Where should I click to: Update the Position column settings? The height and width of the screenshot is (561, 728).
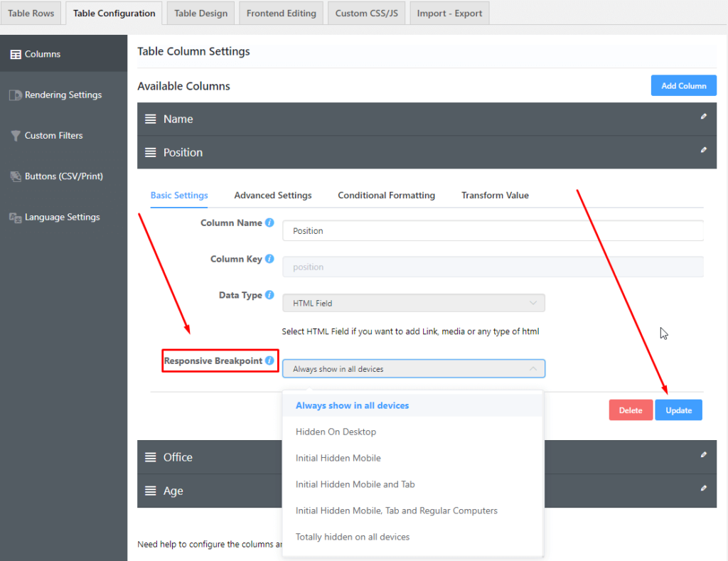pyautogui.click(x=678, y=410)
